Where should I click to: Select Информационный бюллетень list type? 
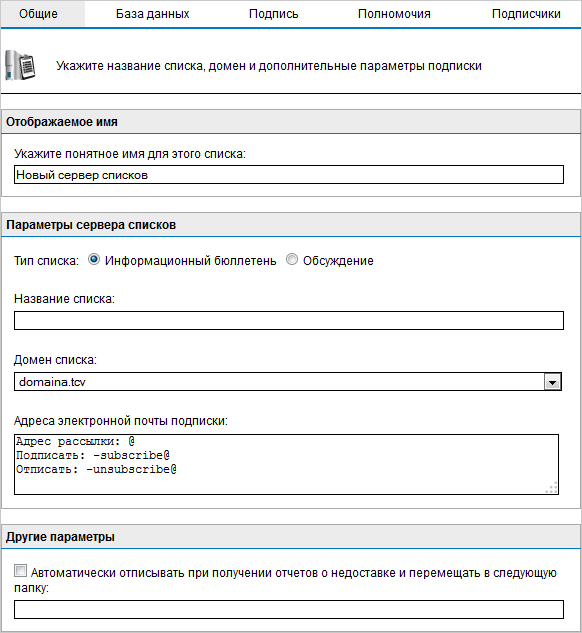94,259
